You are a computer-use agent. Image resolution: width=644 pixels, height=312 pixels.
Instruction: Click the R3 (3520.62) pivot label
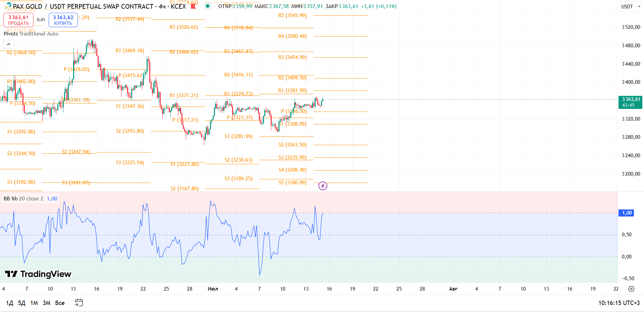[184, 27]
